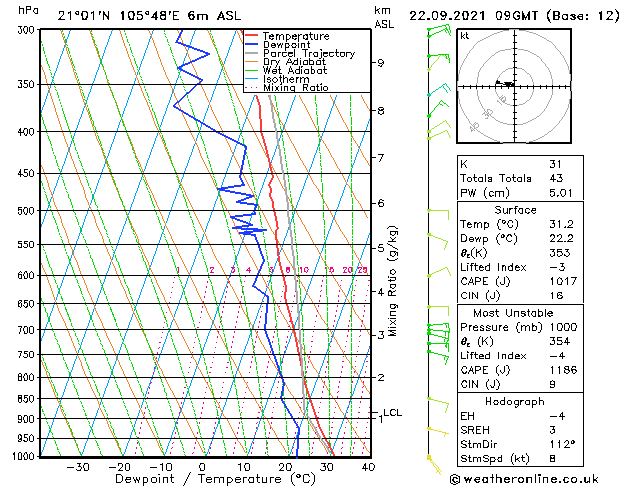Screen dimensions: 629x486
Task: Click the coordinates title '21°01'N 105°48'E 6m ASL'
Action: coord(149,16)
